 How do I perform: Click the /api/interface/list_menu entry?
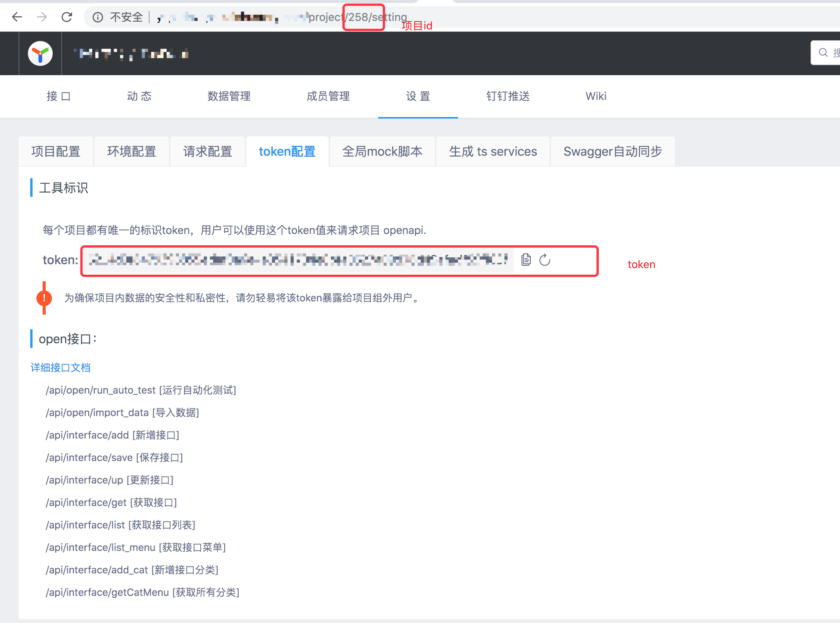click(x=136, y=547)
